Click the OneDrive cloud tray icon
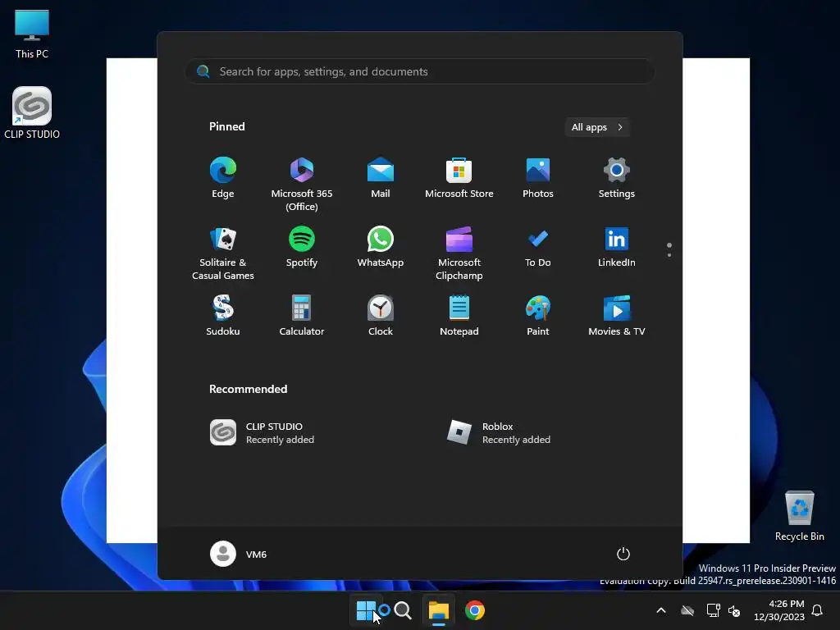 click(x=687, y=610)
